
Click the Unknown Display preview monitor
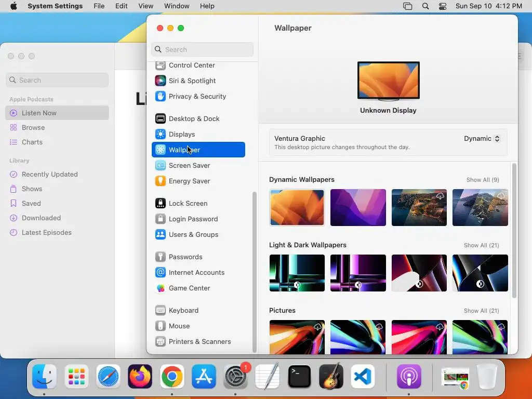[389, 81]
